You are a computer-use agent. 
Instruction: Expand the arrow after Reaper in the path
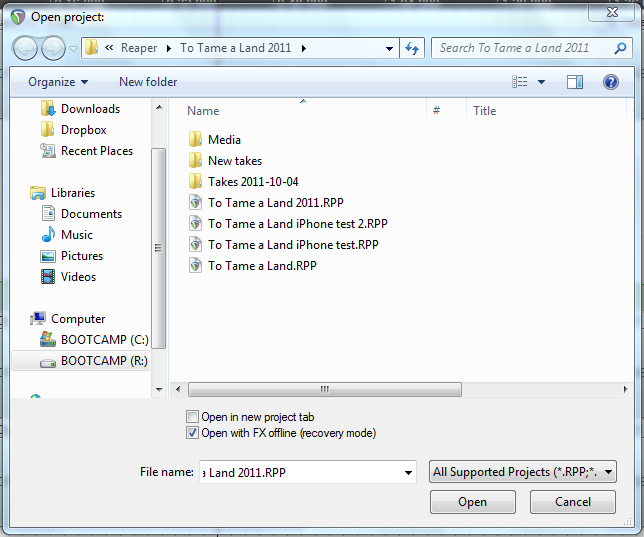point(169,48)
